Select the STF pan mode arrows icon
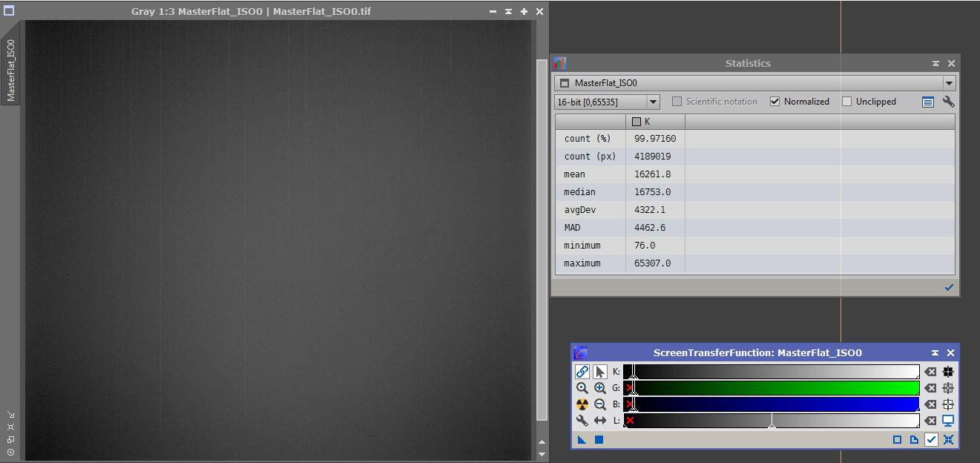This screenshot has height=463, width=980. (600, 421)
